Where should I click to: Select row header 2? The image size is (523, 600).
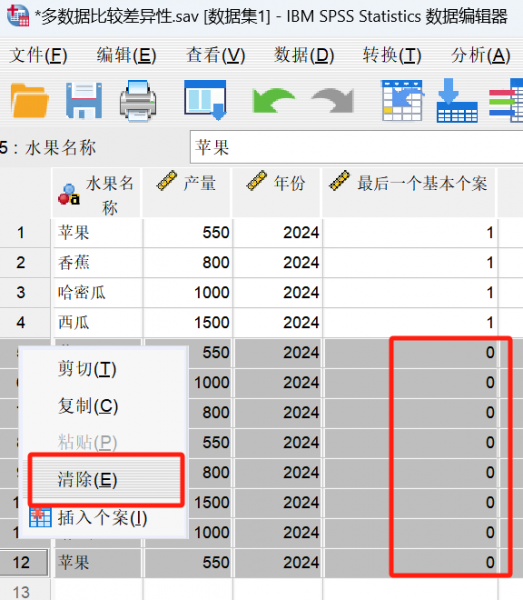pos(25,262)
